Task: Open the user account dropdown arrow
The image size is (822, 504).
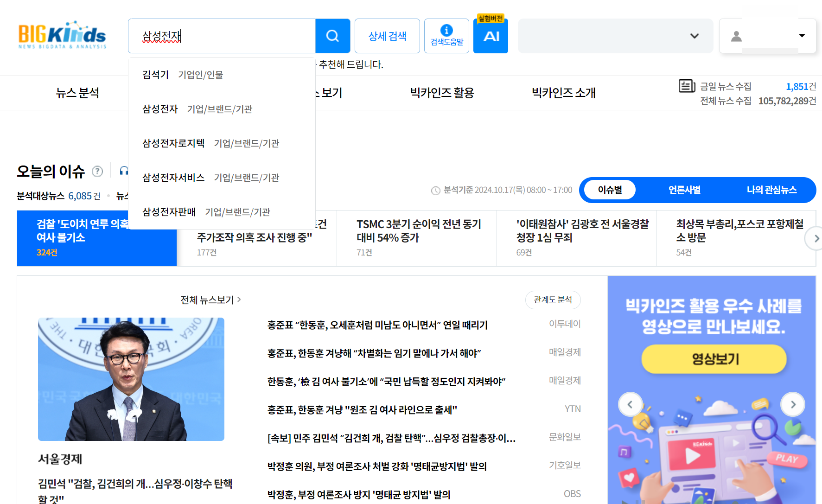Action: tap(802, 36)
